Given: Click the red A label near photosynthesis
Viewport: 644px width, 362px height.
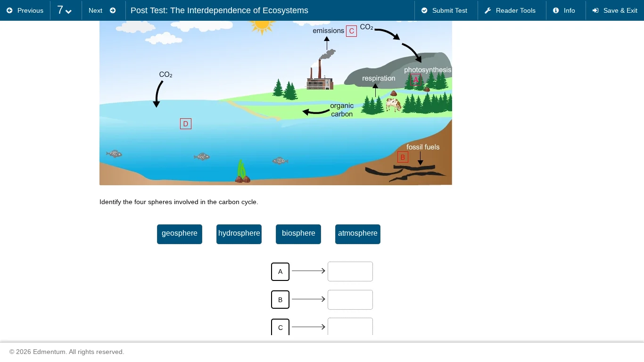Looking at the screenshot, I should pyautogui.click(x=415, y=80).
